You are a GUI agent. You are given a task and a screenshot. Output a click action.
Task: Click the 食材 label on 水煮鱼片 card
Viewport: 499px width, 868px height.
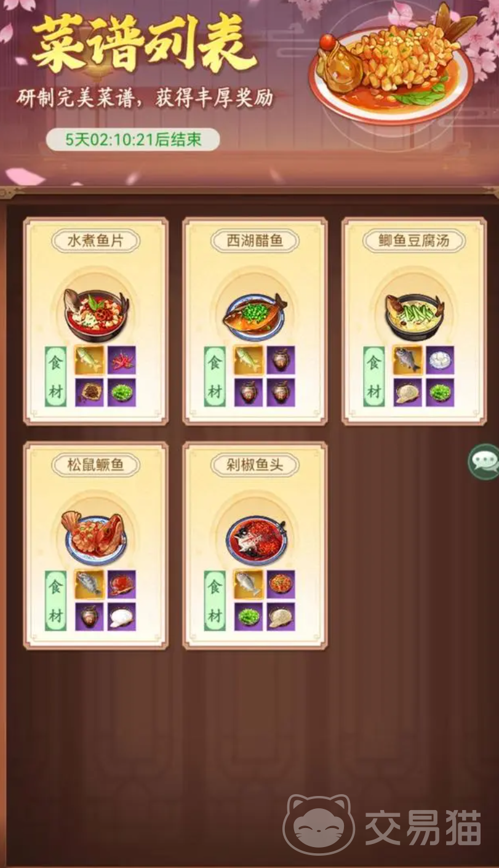pyautogui.click(x=55, y=376)
